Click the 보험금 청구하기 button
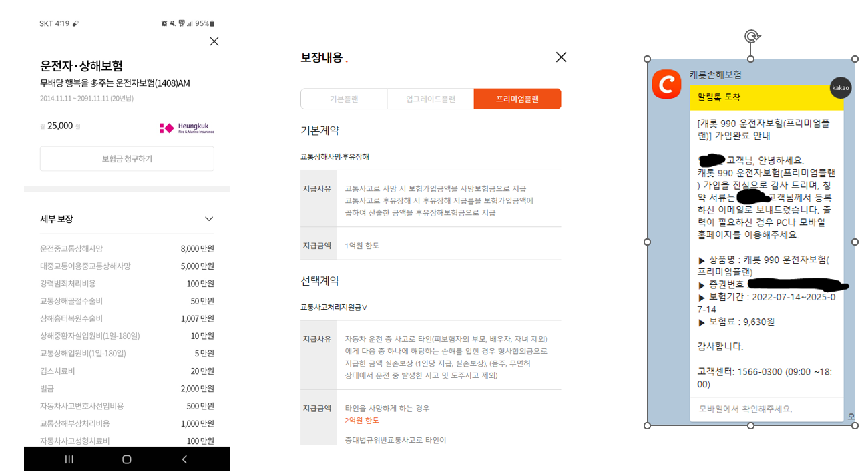Screen dimensions: 868x476 (127, 158)
